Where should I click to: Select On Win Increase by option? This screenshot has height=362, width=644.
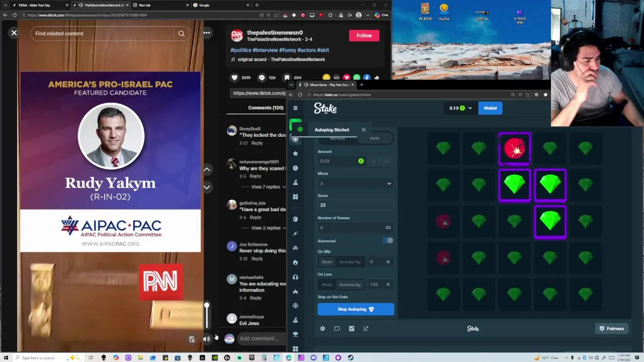(350, 262)
